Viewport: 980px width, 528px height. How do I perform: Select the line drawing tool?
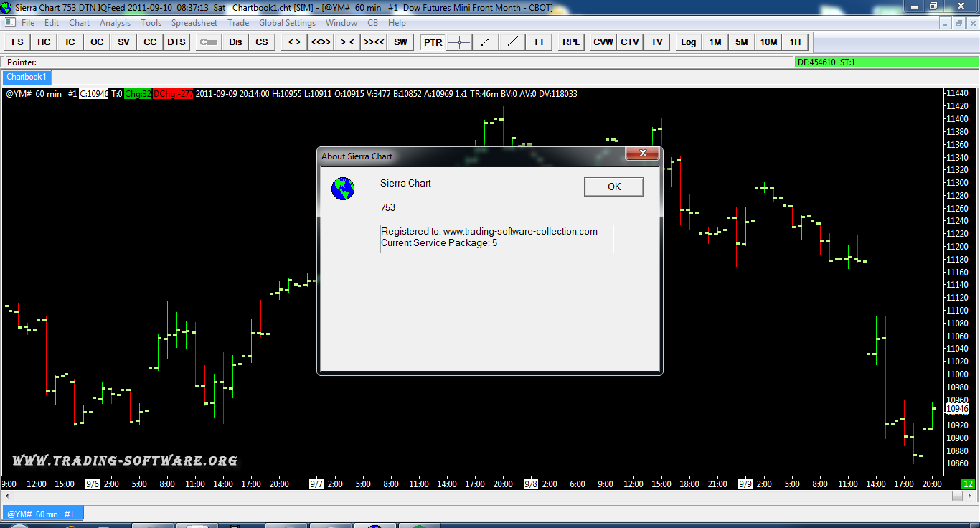[486, 42]
